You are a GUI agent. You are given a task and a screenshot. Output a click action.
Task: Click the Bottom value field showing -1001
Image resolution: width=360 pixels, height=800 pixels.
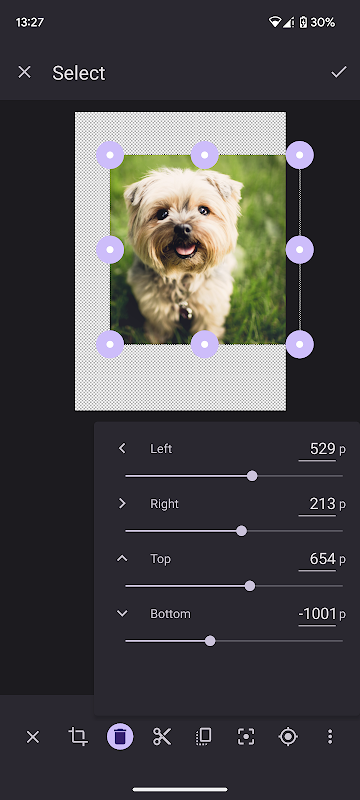coord(317,614)
